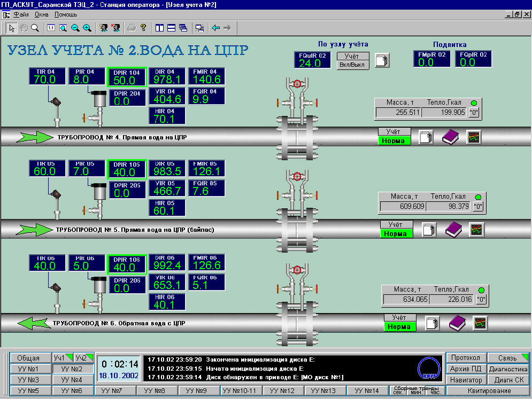Click the documents icon beside Вкл/Выкл
Image resolution: width=532 pixels, height=399 pixels.
point(382,60)
